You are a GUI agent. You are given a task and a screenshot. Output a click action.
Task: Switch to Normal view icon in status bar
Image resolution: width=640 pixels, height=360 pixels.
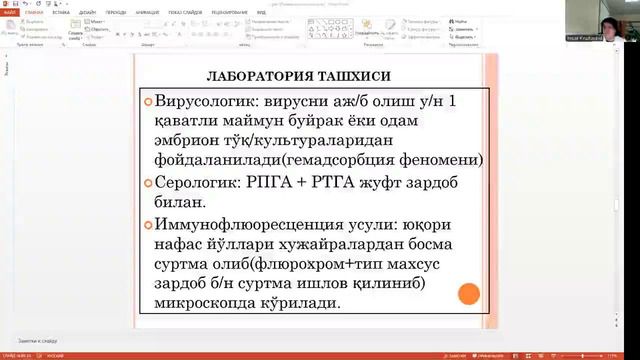(516, 356)
